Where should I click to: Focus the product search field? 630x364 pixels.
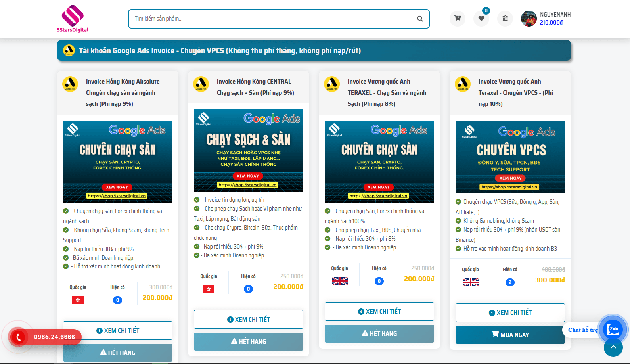pos(279,19)
